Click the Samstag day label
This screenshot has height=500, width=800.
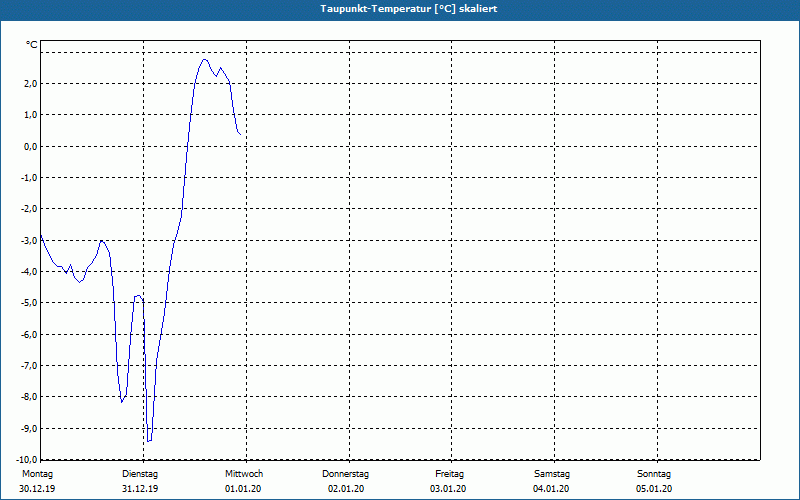pos(552,474)
